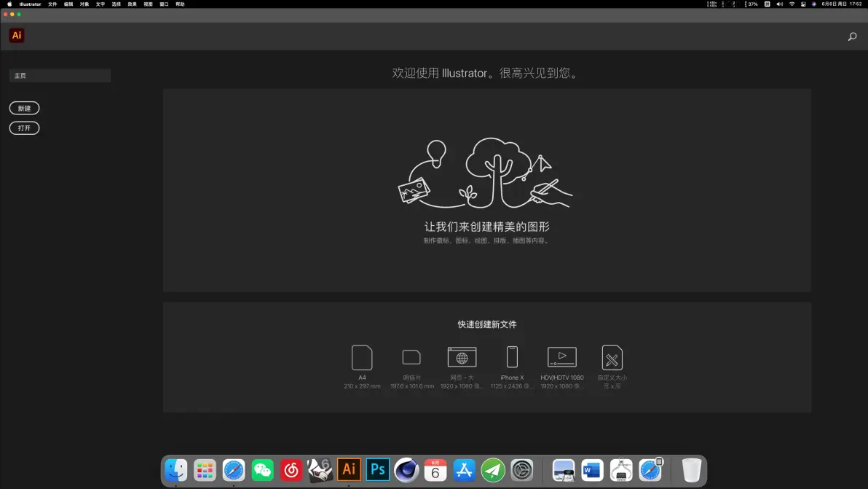Click the input method icon in menu bar
The image size is (868, 489).
coord(768,4)
